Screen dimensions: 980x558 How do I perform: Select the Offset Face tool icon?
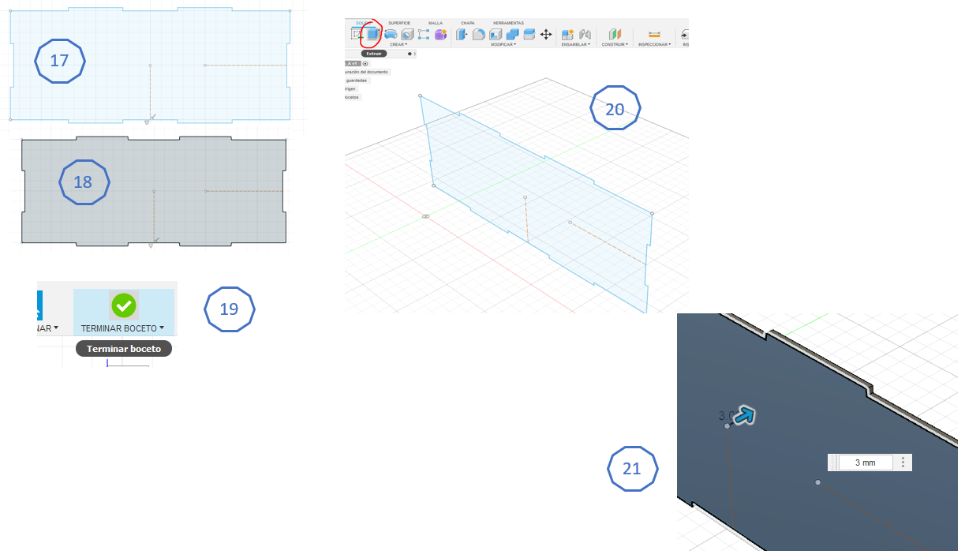point(529,35)
